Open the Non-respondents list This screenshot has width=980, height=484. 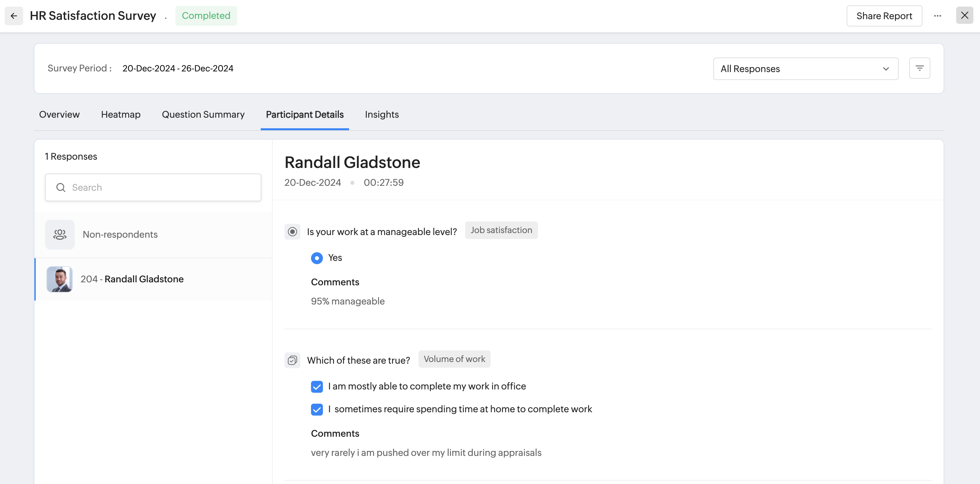pyautogui.click(x=120, y=235)
